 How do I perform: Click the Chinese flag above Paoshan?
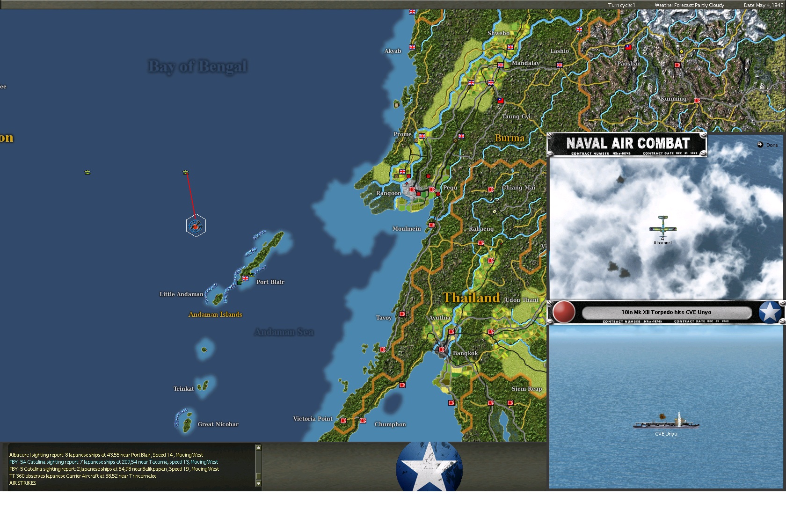tap(628, 47)
